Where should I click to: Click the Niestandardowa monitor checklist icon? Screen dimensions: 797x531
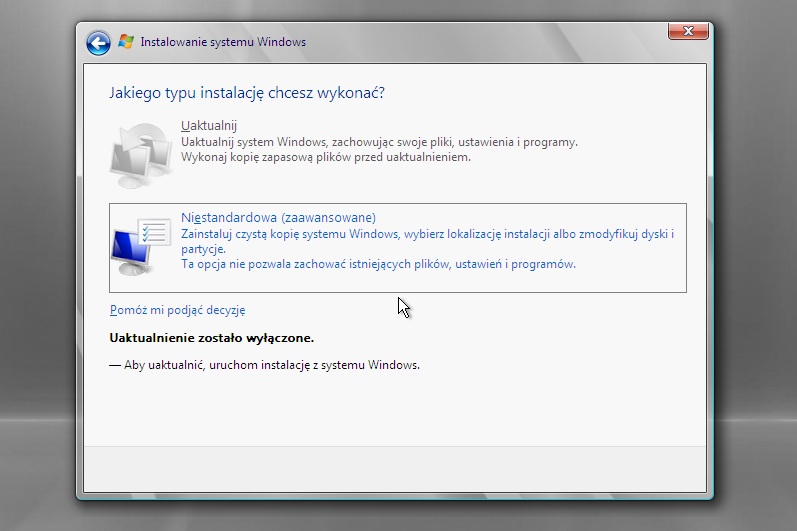pos(141,247)
